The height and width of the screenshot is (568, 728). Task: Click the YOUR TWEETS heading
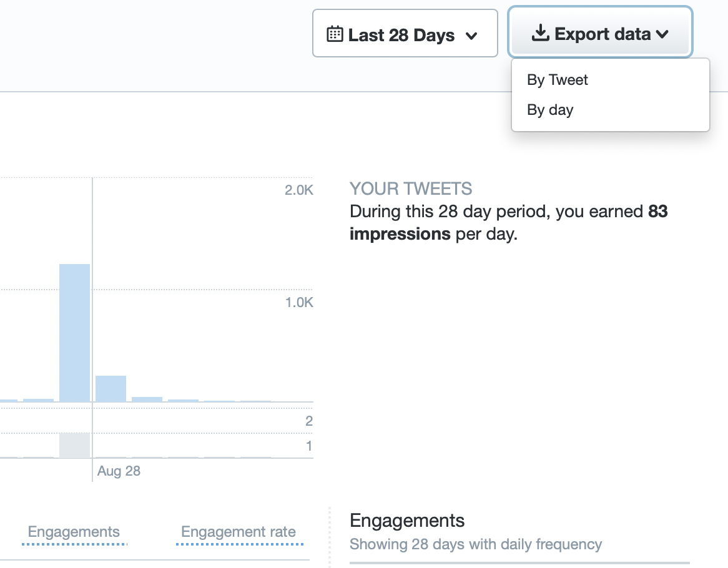coord(411,189)
